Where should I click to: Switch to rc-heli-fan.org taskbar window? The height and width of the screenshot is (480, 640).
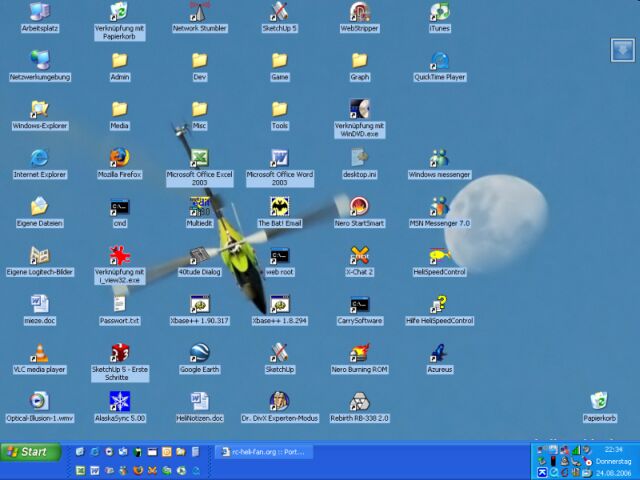point(263,452)
